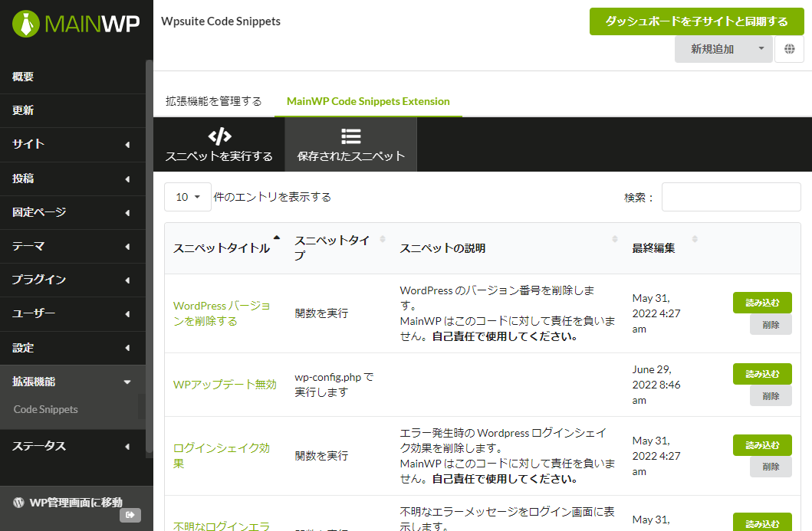Expand the ユーザー submenu arrow
This screenshot has height=531, width=812.
click(x=127, y=314)
